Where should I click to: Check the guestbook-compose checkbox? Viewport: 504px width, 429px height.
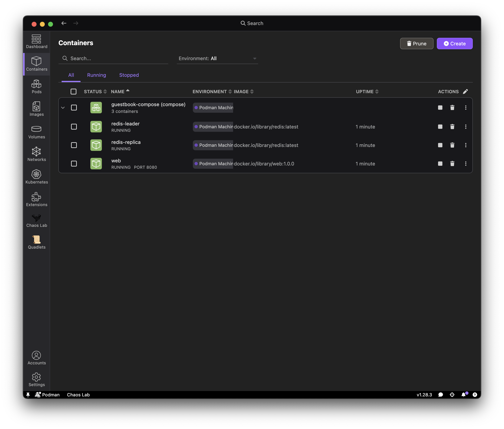74,107
